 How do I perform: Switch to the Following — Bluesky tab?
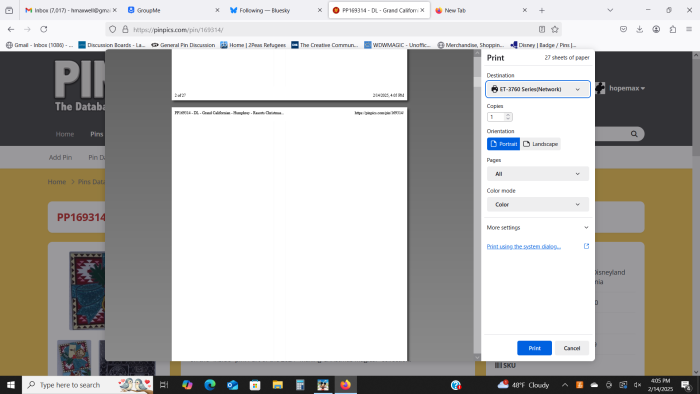pos(275,10)
